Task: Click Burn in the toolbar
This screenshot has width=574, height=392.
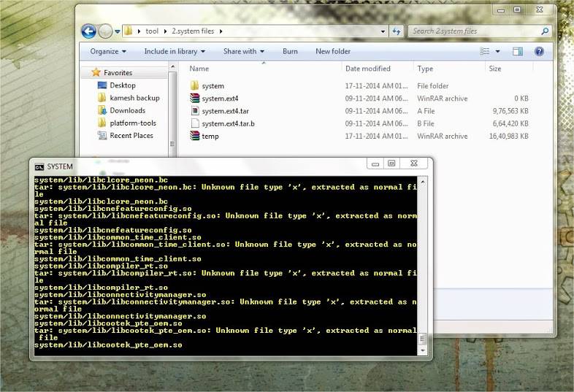Action: click(290, 52)
